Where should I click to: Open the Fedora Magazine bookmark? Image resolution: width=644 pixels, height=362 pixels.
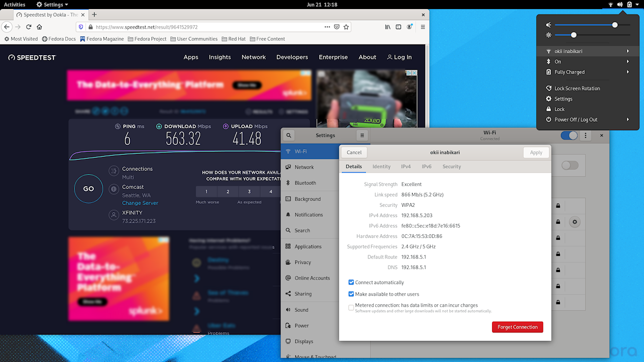101,39
